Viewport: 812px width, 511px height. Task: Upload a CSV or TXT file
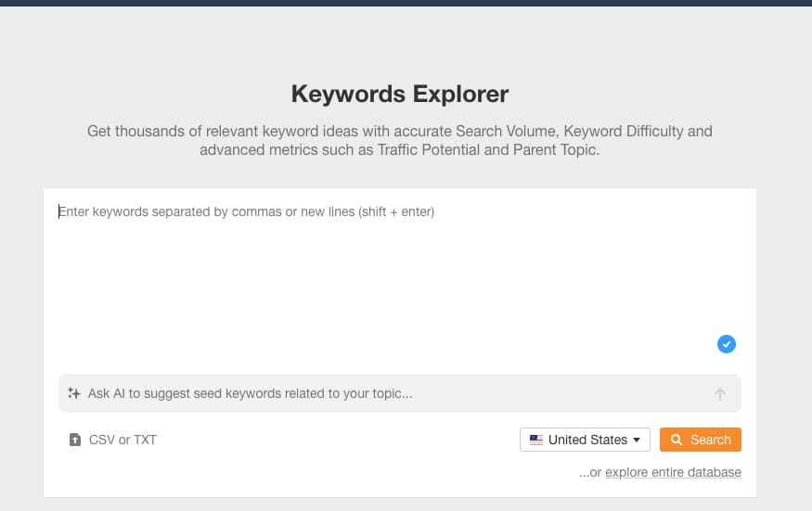coord(113,440)
